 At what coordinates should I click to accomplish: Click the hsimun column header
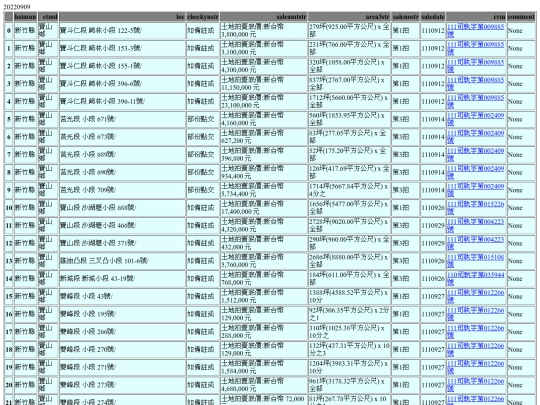coord(25,17)
